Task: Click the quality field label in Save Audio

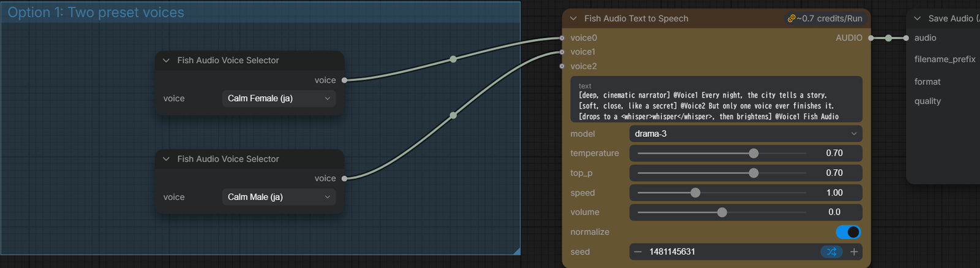Action: pyautogui.click(x=927, y=101)
